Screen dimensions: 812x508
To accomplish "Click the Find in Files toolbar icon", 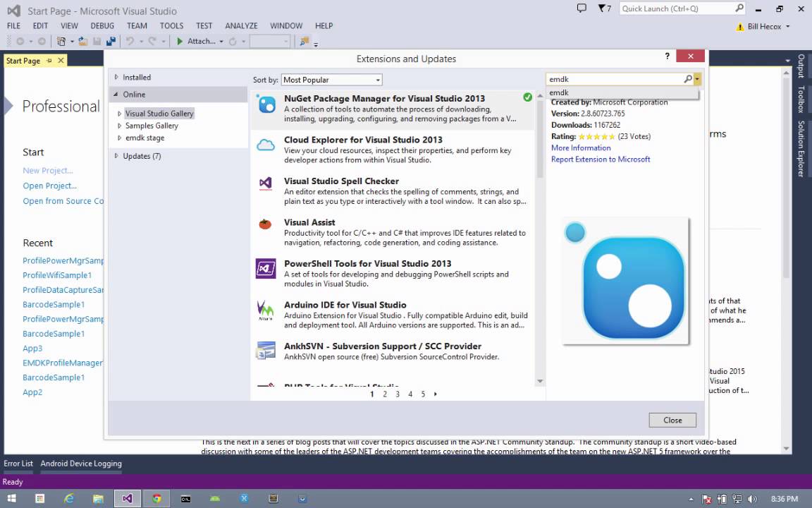I will click(304, 42).
